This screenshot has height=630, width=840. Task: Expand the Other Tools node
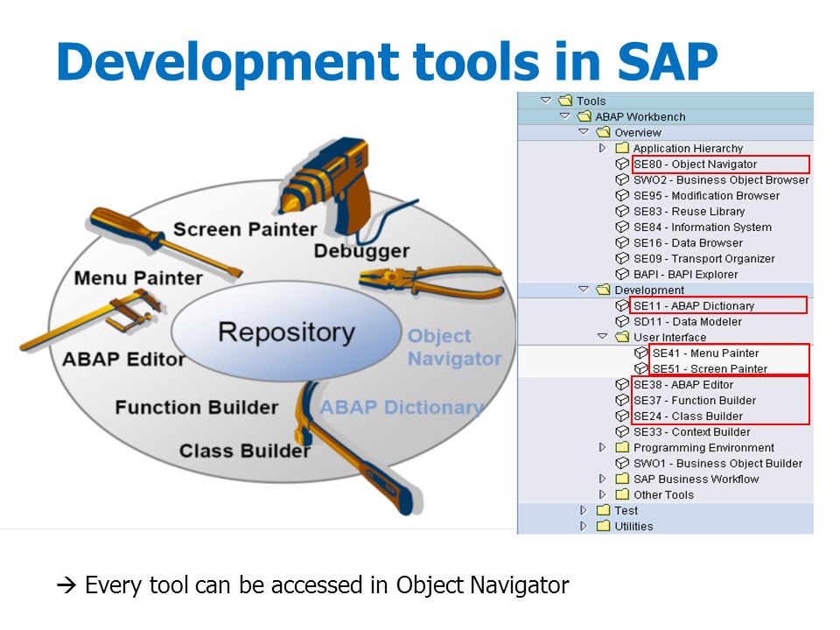[x=603, y=494]
